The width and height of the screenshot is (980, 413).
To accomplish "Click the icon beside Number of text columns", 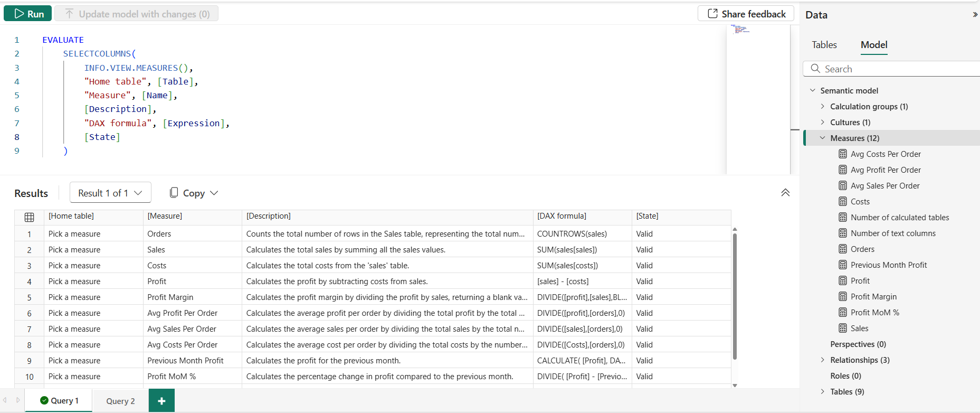I will [x=843, y=233].
